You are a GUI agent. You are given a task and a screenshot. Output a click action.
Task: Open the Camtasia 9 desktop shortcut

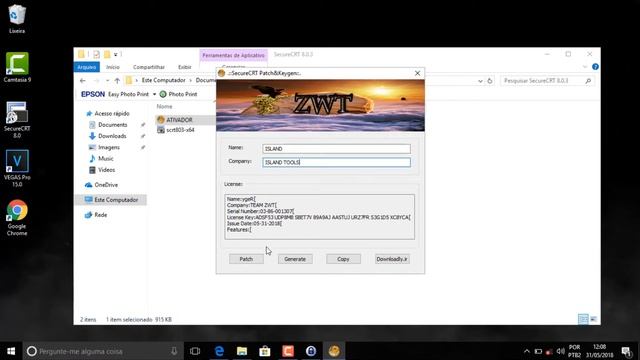click(x=17, y=67)
